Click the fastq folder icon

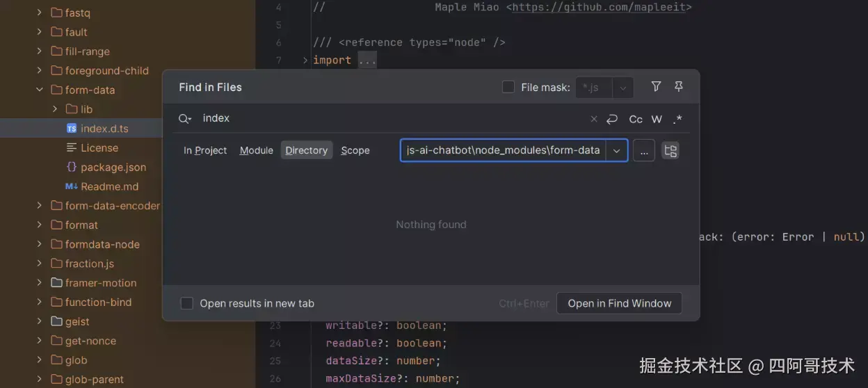click(x=57, y=13)
